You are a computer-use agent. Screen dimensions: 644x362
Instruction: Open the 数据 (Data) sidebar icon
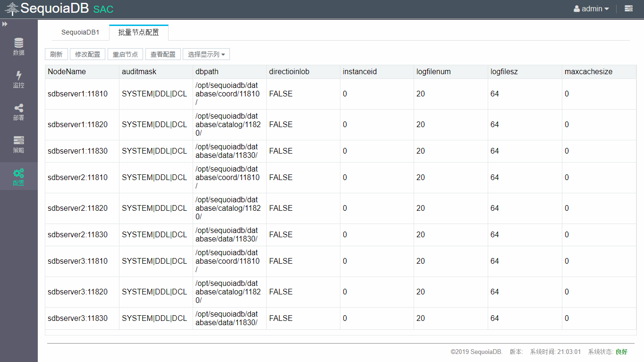pyautogui.click(x=19, y=46)
